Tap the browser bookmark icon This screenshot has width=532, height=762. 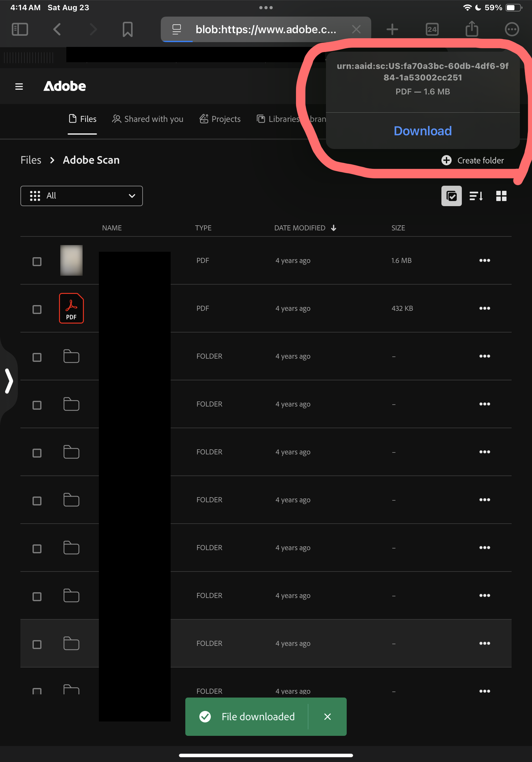pyautogui.click(x=127, y=29)
